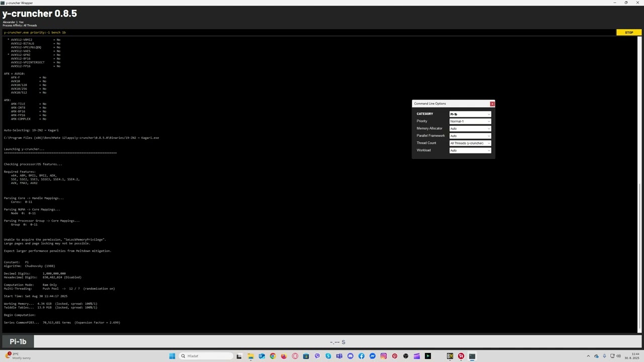
Task: Click the y-cruncher 0.8.5 title heading
Action: pos(40,14)
